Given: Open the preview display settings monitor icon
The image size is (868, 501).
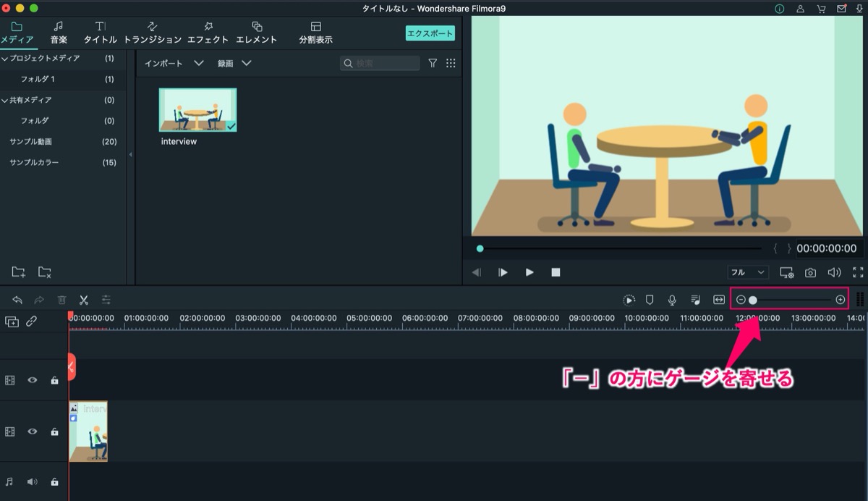Looking at the screenshot, I should coord(787,273).
